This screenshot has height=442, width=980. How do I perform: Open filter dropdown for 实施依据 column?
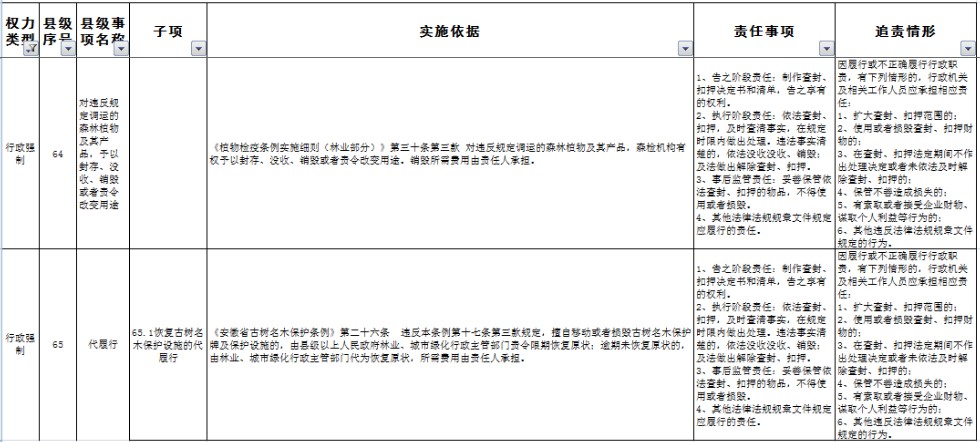(x=685, y=49)
